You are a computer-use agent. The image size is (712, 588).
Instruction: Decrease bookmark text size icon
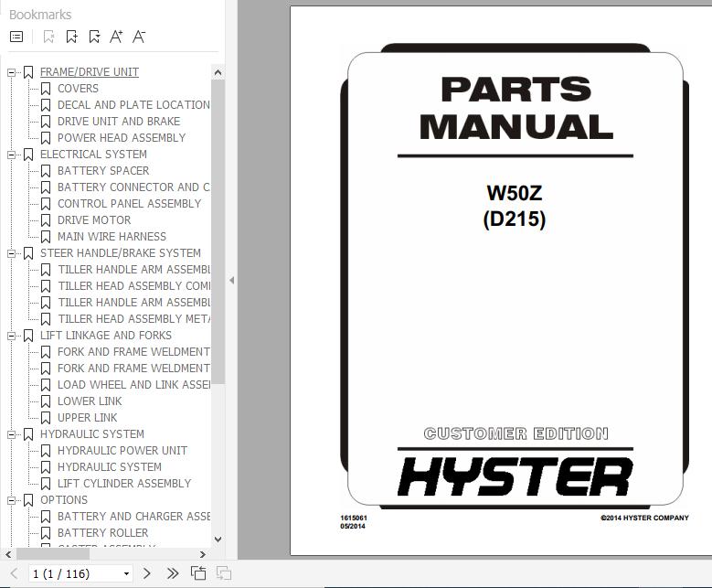coord(139,37)
